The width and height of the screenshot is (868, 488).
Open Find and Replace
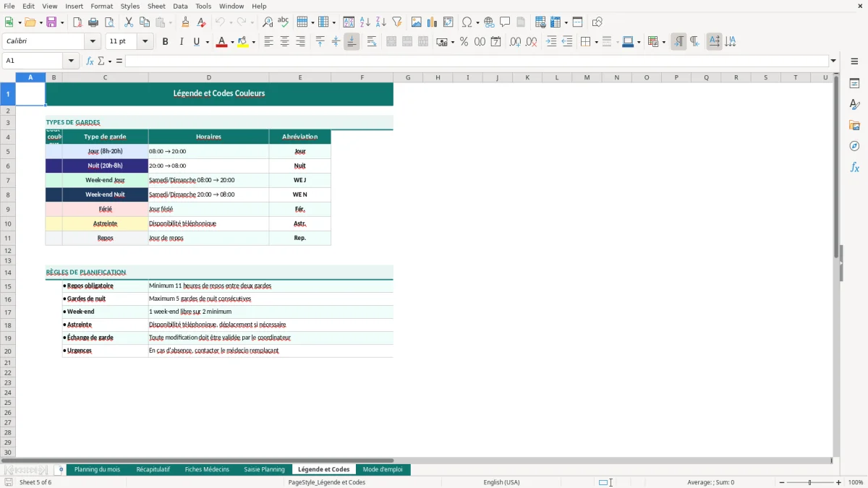268,22
